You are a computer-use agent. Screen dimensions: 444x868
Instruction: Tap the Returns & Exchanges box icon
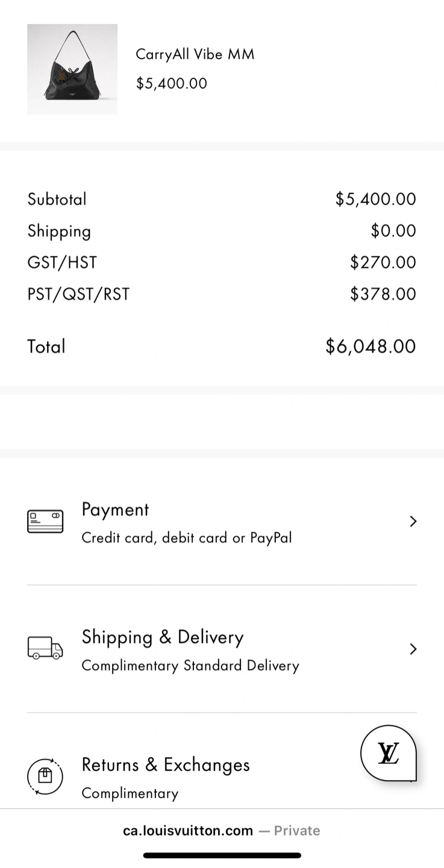coord(45,776)
